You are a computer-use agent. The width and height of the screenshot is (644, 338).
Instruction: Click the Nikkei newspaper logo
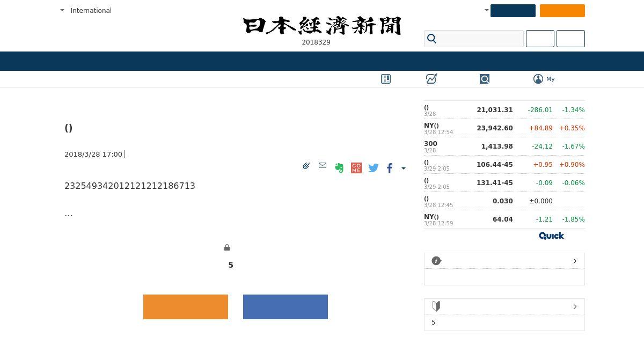click(322, 26)
